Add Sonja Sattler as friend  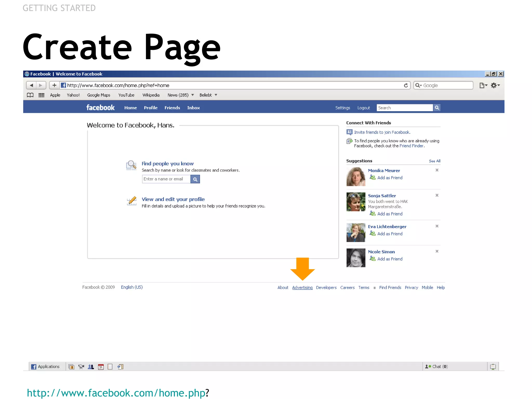[390, 214]
